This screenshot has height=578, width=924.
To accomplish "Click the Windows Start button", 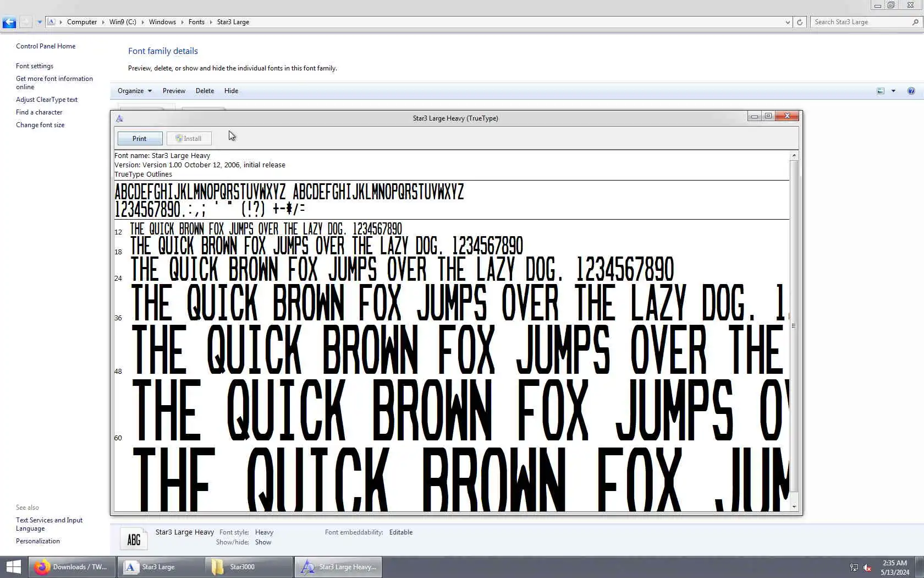I will point(13,567).
